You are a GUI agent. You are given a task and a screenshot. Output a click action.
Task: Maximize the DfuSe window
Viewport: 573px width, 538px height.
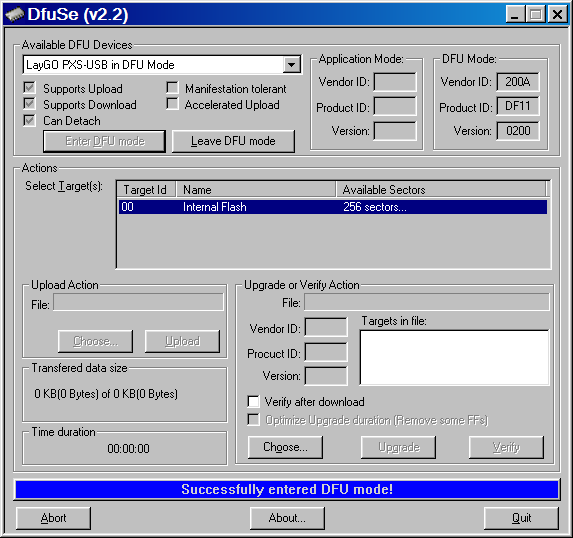pyautogui.click(x=535, y=15)
